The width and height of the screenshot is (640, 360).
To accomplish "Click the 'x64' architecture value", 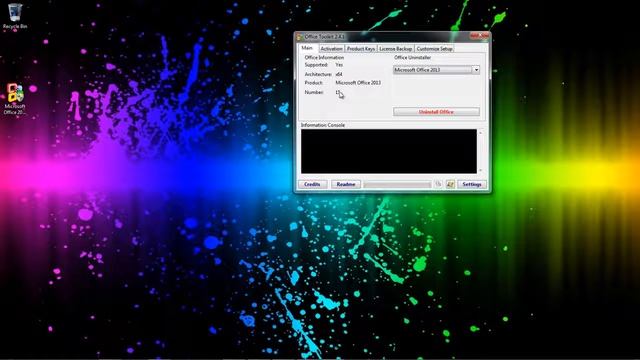I will click(339, 74).
